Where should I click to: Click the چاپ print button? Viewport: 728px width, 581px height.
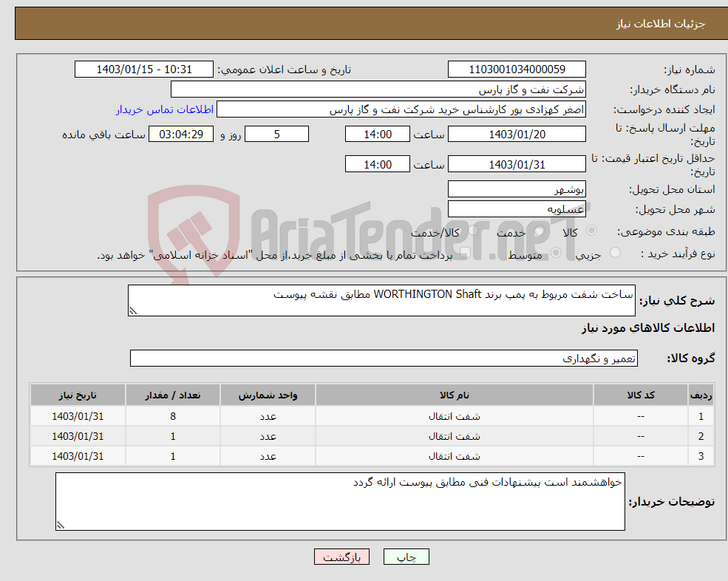[406, 557]
